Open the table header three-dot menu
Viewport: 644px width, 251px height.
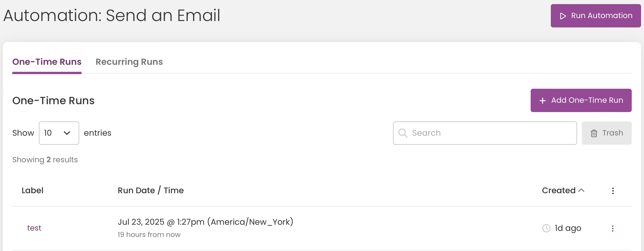[613, 191]
